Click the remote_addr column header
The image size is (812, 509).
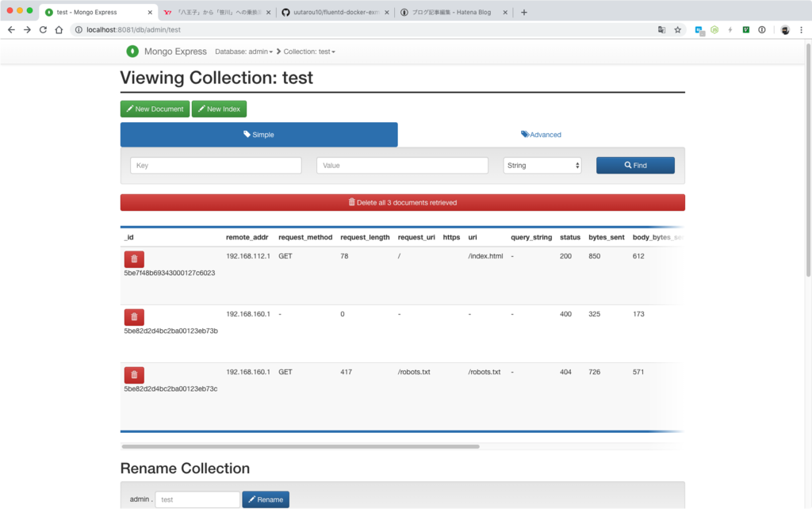(247, 237)
